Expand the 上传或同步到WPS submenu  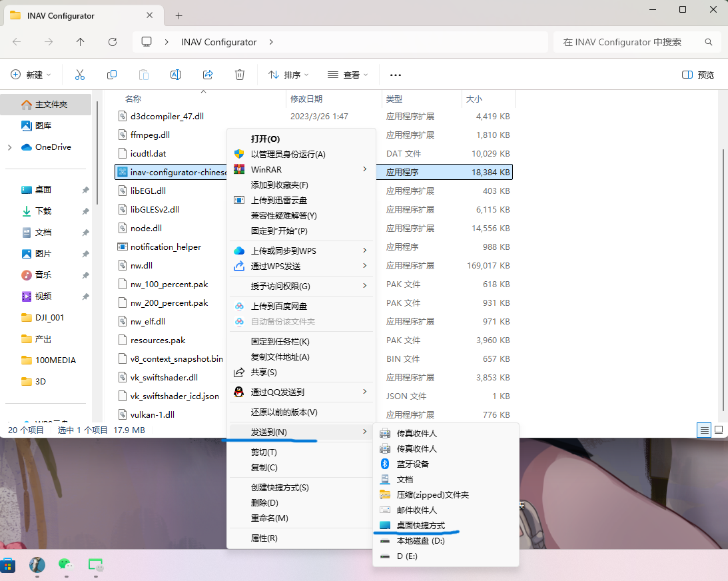[x=365, y=251]
